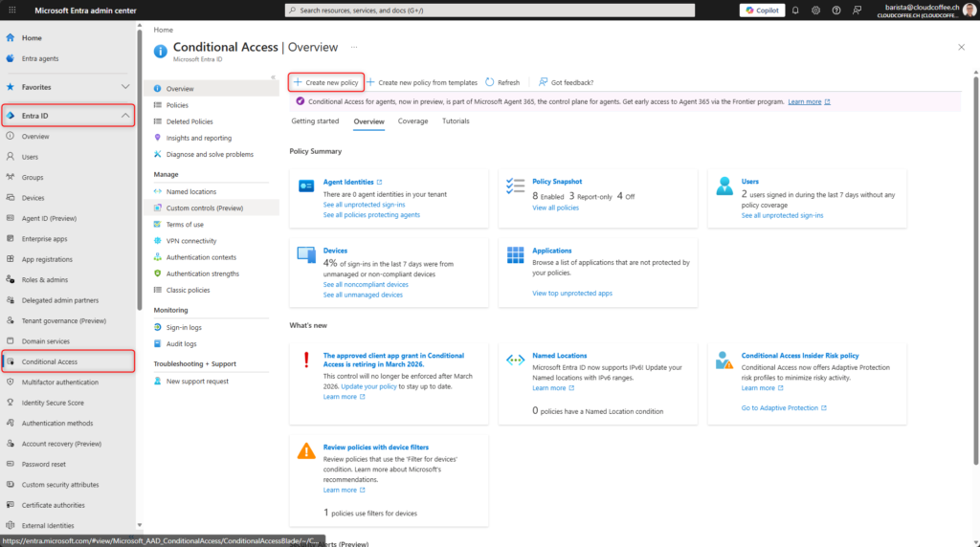The image size is (980, 547).
Task: Click Update your policy link
Action: [x=368, y=386]
